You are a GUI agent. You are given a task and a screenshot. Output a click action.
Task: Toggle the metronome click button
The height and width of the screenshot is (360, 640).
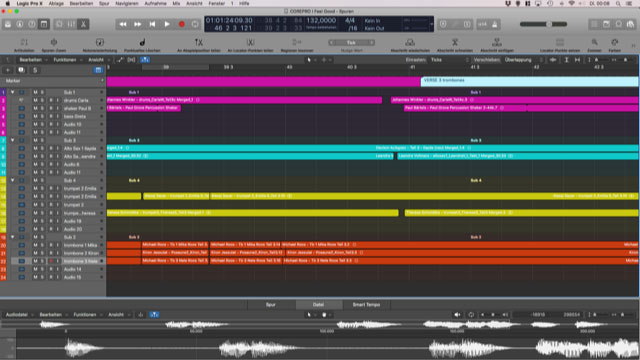[x=495, y=24]
